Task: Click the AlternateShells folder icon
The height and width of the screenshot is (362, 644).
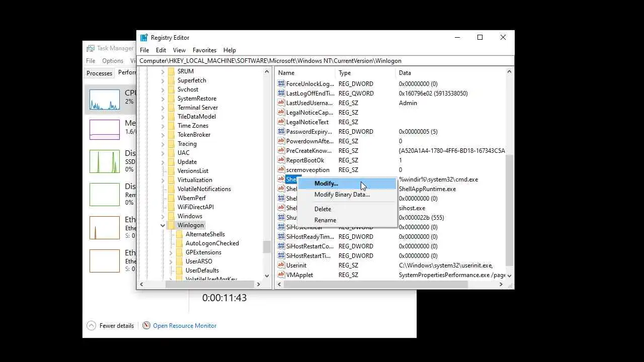Action: (x=180, y=234)
